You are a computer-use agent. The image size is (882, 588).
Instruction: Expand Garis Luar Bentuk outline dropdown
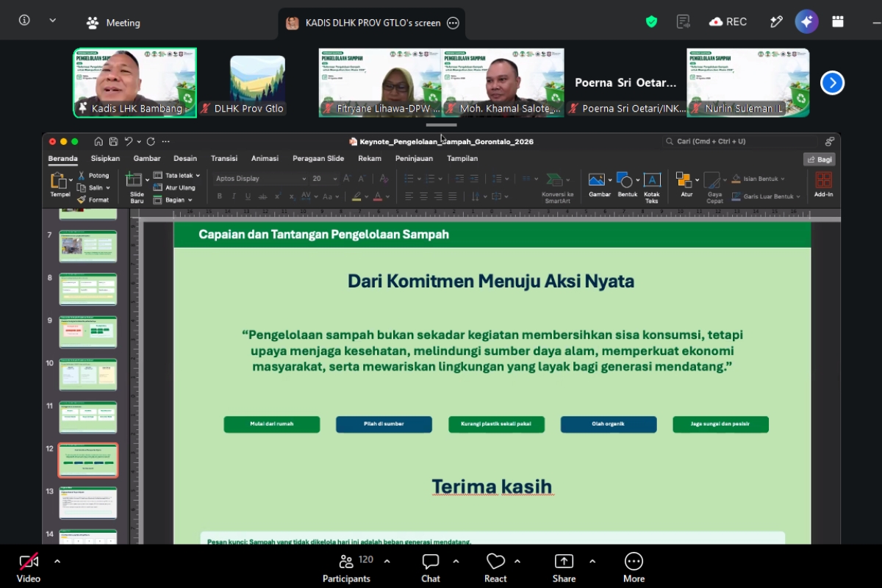point(797,196)
